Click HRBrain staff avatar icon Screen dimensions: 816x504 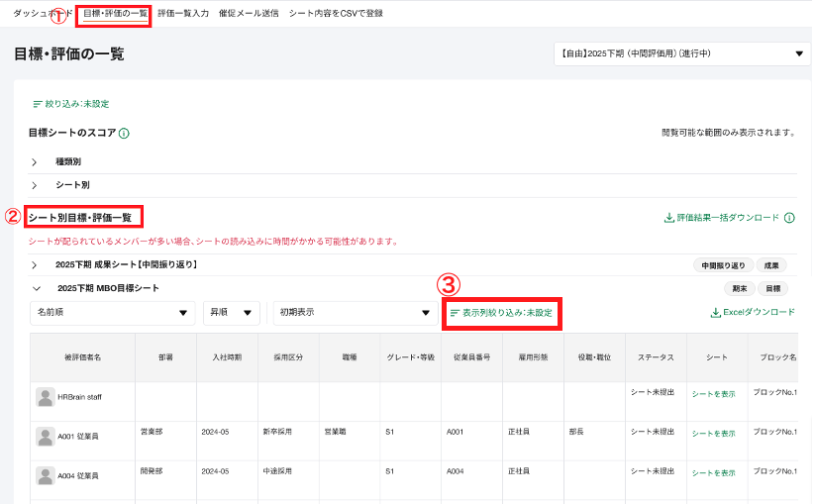pos(46,397)
